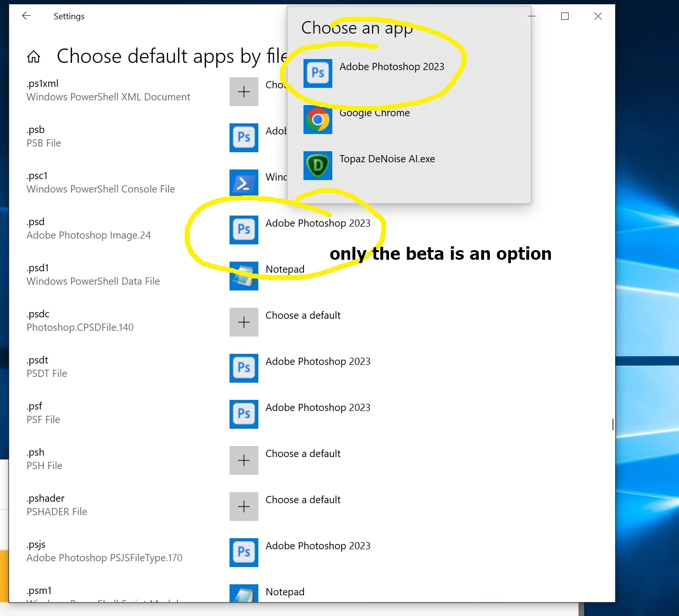679x616 pixels.
Task: Click the Photoshop icon for .psf
Action: point(244,414)
